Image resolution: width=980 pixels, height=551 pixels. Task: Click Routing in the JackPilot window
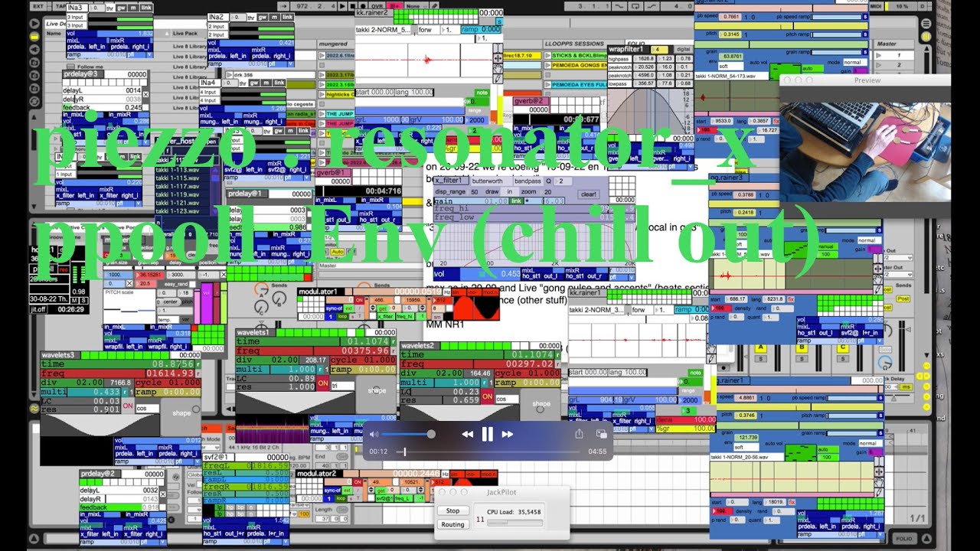pyautogui.click(x=452, y=524)
